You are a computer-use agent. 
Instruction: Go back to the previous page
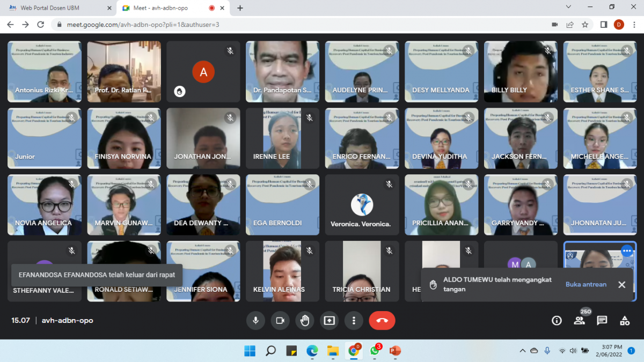10,25
